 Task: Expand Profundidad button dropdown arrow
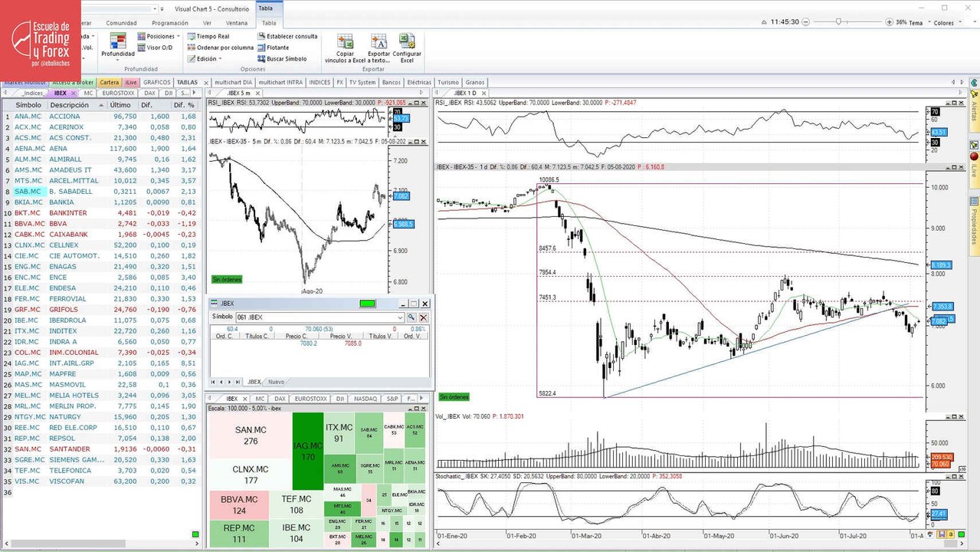pyautogui.click(x=118, y=60)
